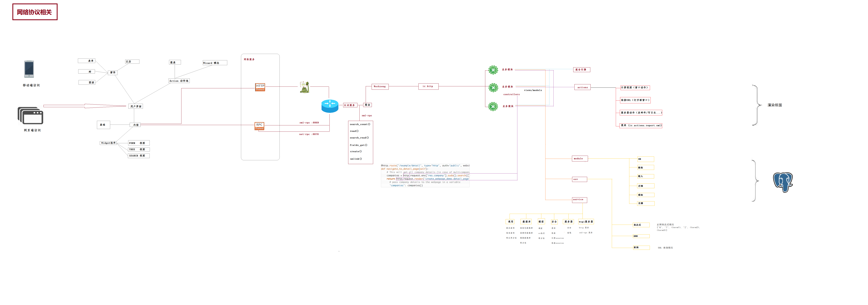The width and height of the screenshot is (868, 305).
Task: Select the Widget挂件 node
Action: (108, 143)
